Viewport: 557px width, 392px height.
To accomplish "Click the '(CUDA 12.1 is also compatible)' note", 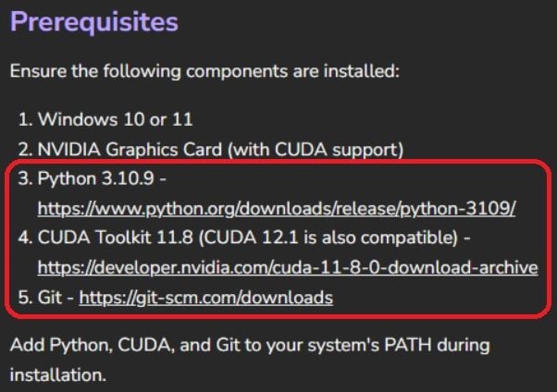I will (328, 238).
